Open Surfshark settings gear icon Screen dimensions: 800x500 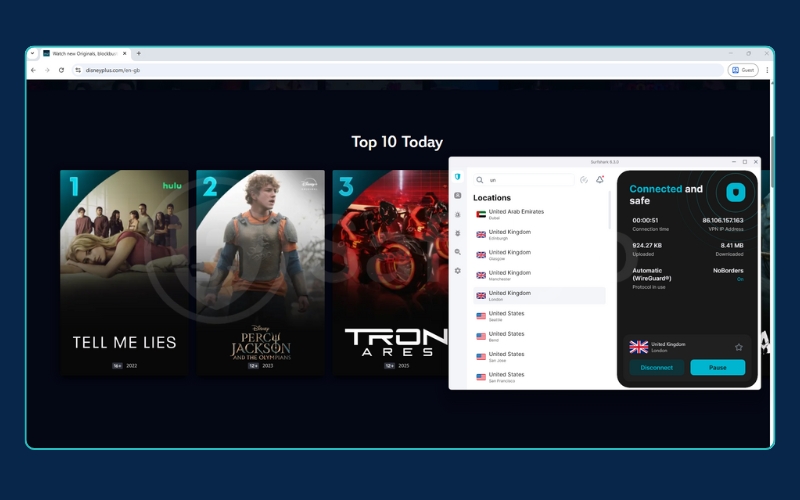coord(458,270)
